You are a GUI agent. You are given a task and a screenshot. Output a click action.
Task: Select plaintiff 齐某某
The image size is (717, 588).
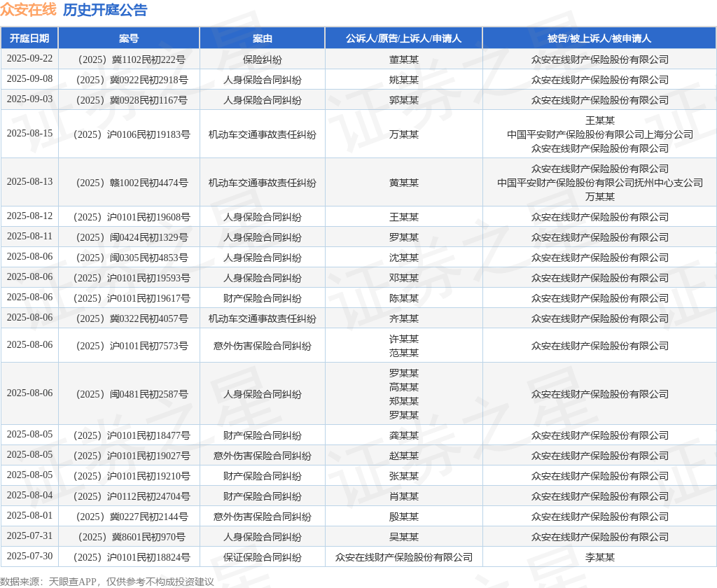click(404, 318)
